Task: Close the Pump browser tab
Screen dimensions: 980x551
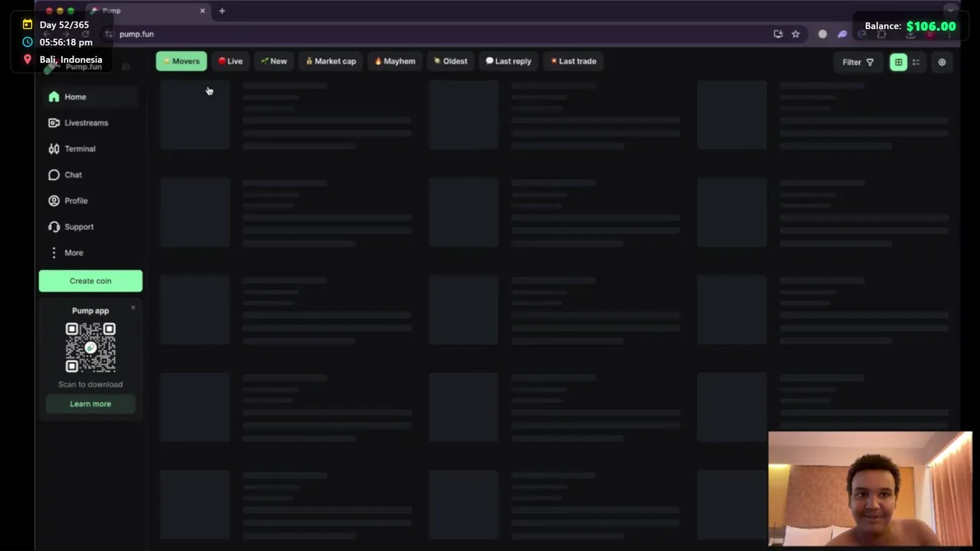Action: [x=202, y=11]
